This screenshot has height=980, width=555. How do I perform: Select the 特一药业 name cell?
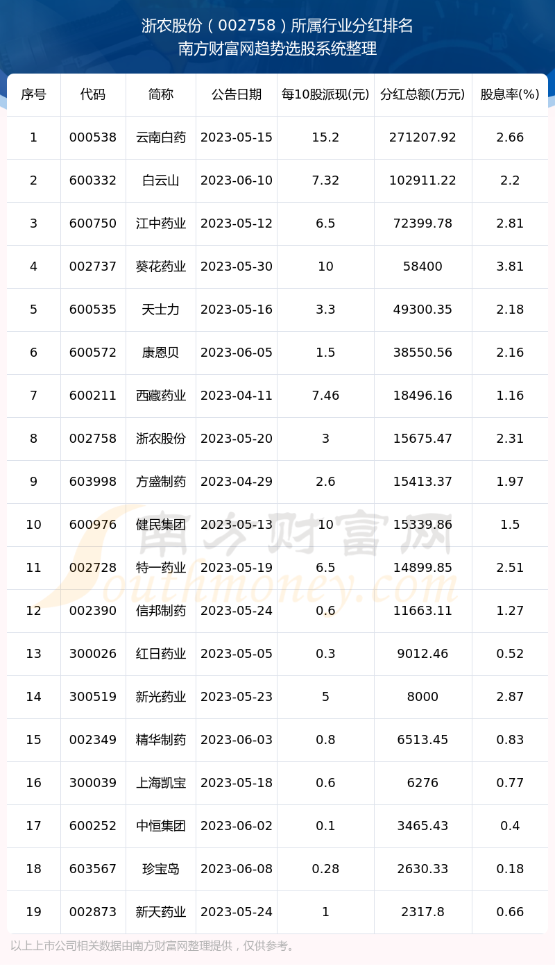pos(161,568)
